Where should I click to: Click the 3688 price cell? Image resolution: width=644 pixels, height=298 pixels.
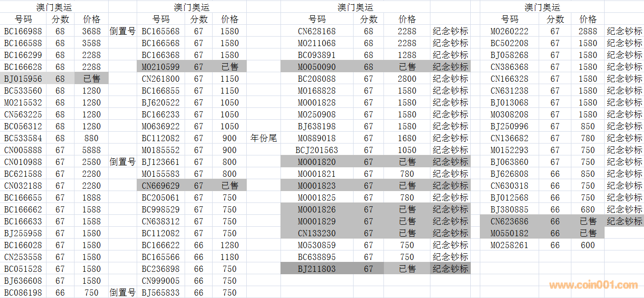pos(91,31)
